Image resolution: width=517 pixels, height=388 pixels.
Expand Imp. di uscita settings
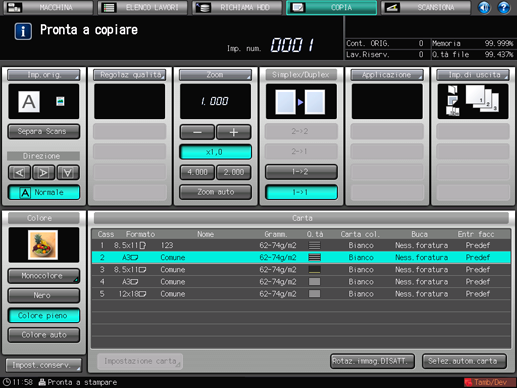(x=473, y=75)
